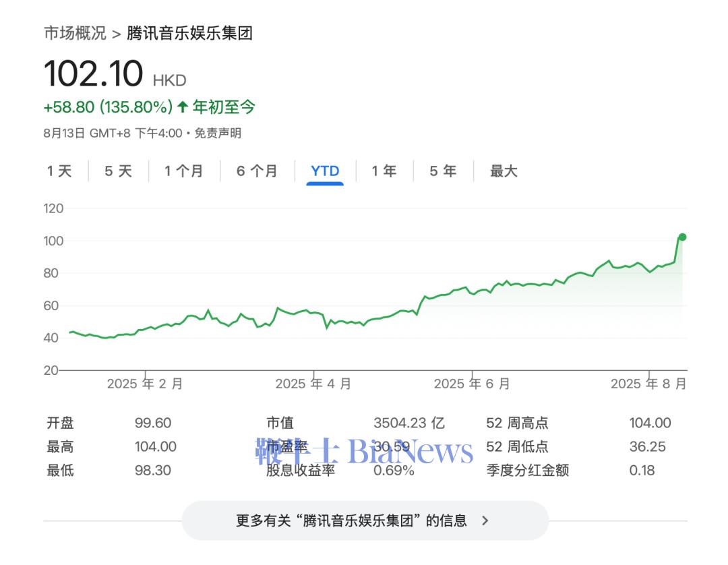Image resolution: width=728 pixels, height=565 pixels.
Task: Click the 60 y-axis label
Action: coord(51,305)
